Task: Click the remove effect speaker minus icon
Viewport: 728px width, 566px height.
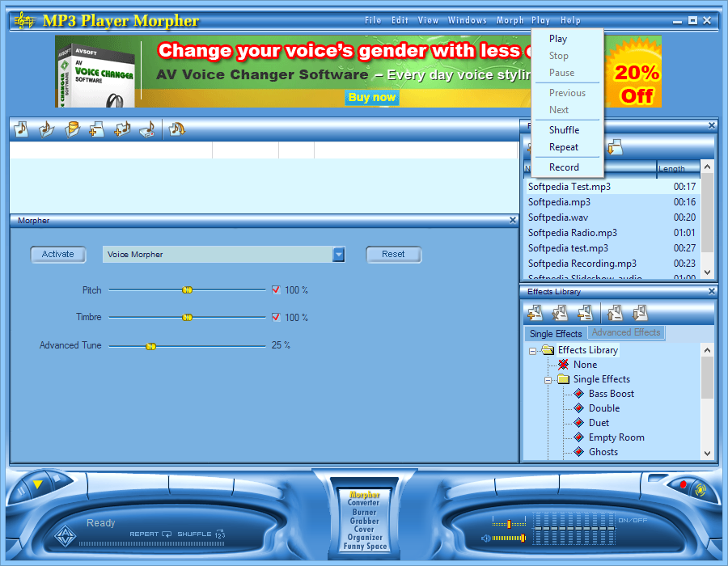Action: coord(585,313)
